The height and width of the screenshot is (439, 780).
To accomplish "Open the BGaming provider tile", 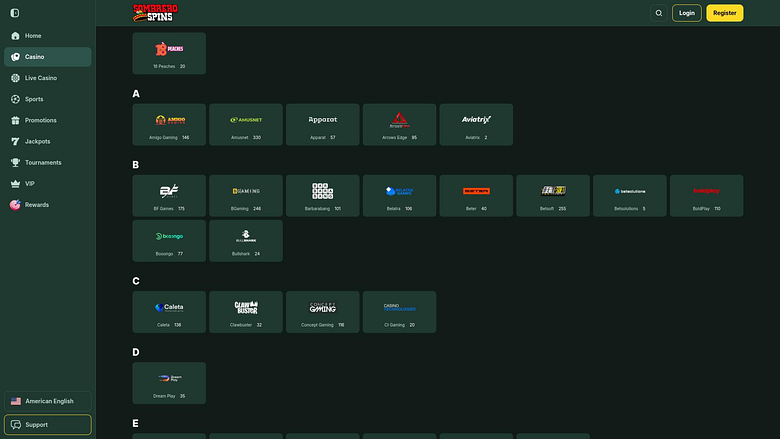I will 246,196.
